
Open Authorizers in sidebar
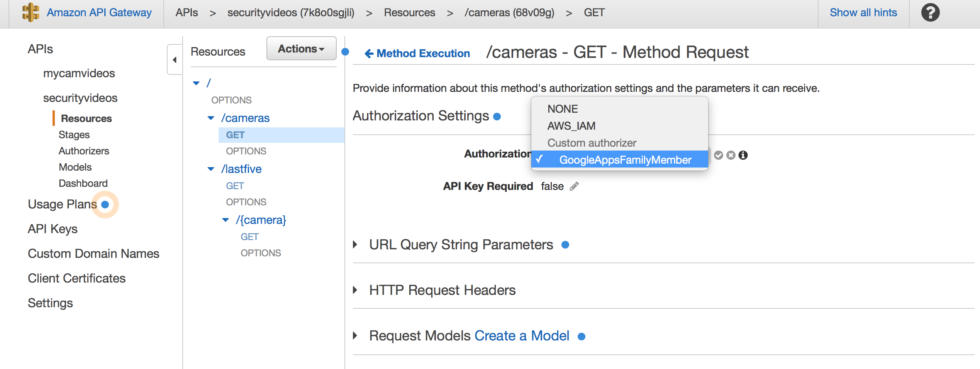tap(84, 151)
